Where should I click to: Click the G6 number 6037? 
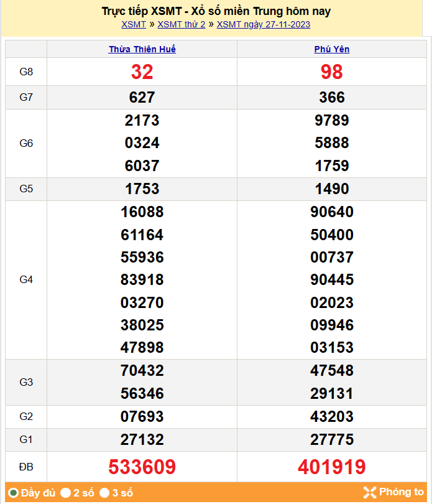point(142,166)
